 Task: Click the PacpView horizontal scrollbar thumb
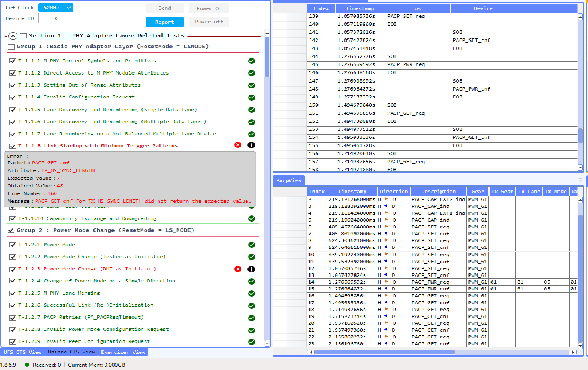coord(385,352)
